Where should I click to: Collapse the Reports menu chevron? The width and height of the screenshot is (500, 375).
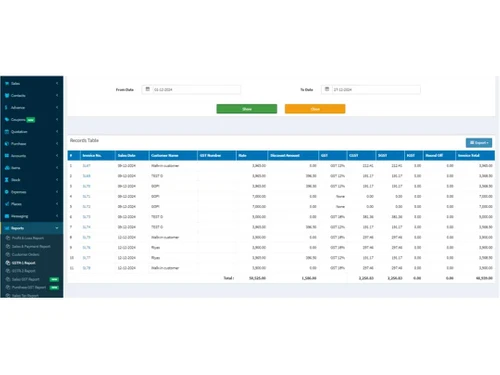tap(57, 228)
